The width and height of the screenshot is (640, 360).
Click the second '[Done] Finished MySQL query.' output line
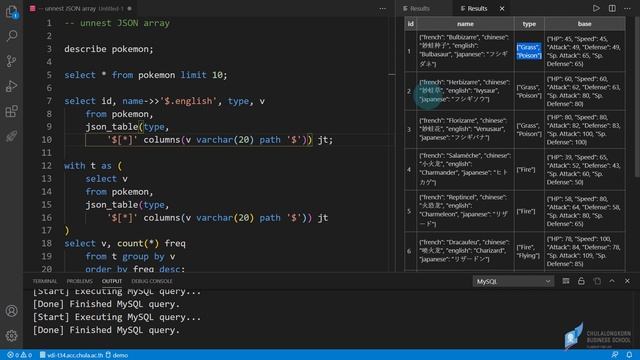(x=106, y=330)
